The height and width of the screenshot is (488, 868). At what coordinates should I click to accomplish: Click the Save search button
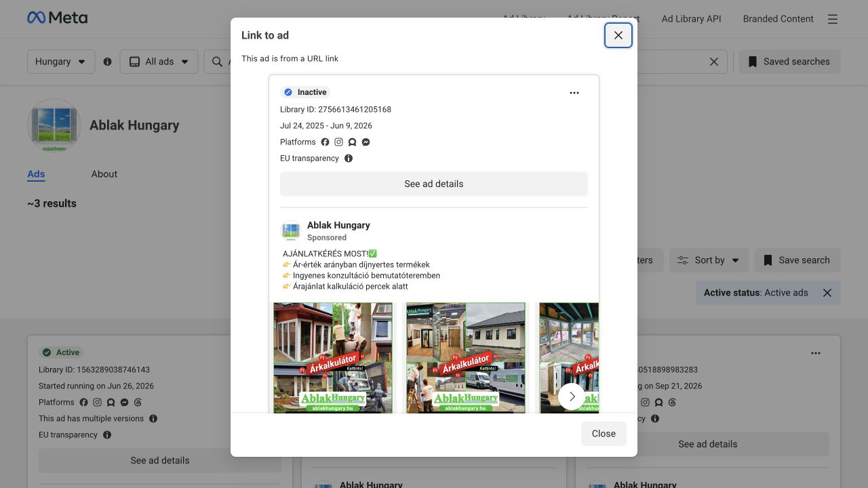tap(797, 260)
